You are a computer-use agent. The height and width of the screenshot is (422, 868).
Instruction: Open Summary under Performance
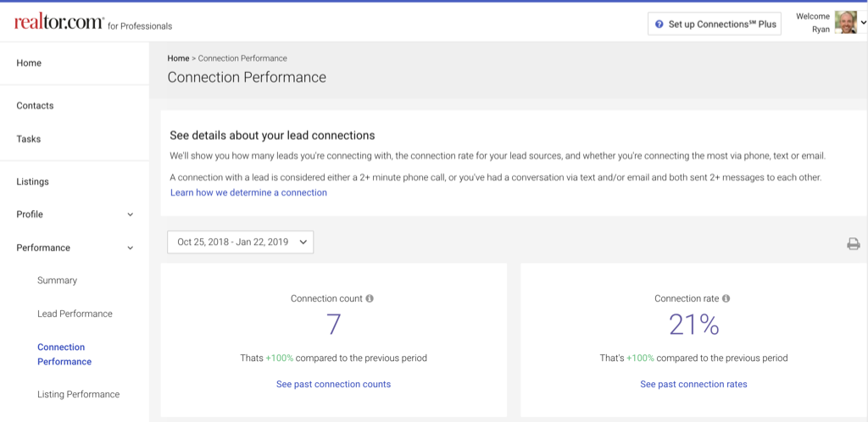pos(57,280)
